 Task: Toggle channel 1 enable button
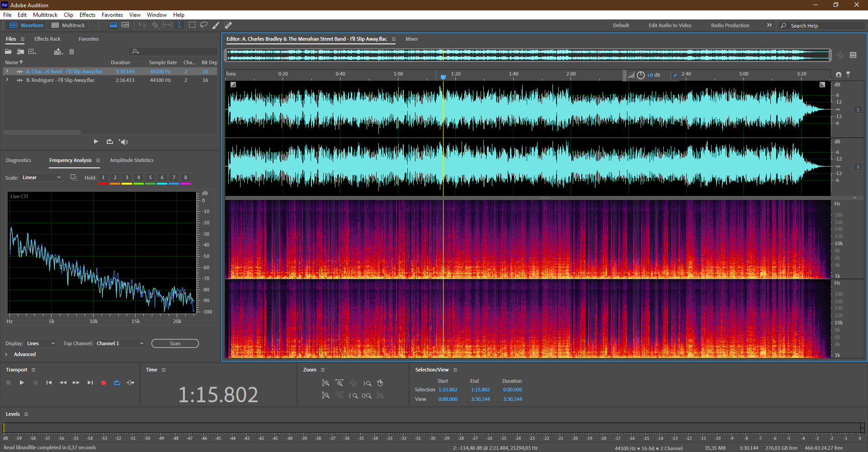858,109
